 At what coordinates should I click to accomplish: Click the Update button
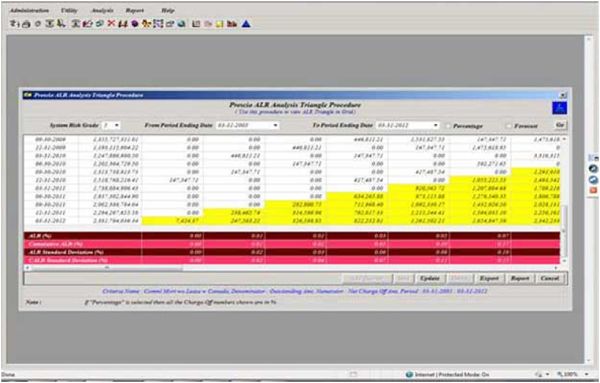point(430,278)
